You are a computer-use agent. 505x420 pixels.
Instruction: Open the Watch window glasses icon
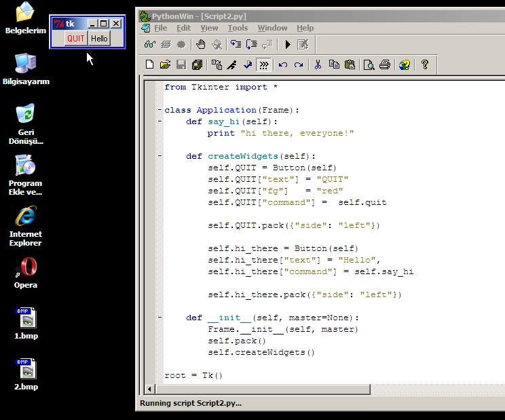(x=150, y=44)
